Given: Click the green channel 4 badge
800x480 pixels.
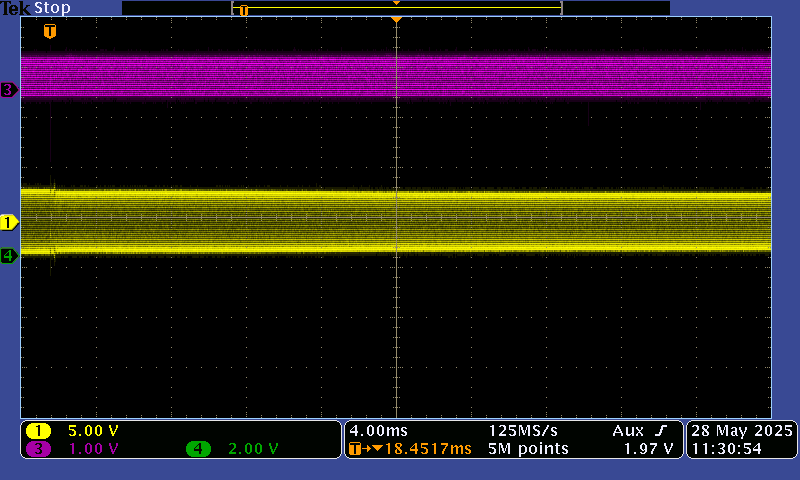Looking at the screenshot, I should (x=199, y=449).
